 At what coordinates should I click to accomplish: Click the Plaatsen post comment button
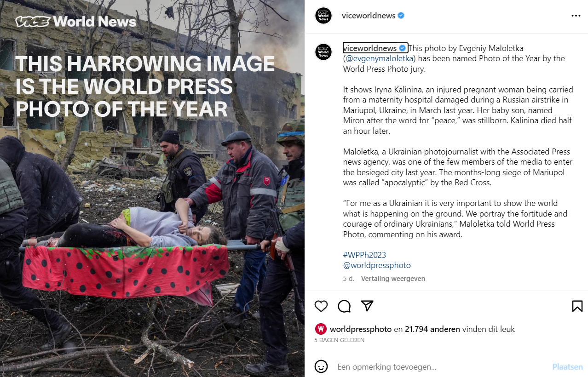tap(567, 367)
